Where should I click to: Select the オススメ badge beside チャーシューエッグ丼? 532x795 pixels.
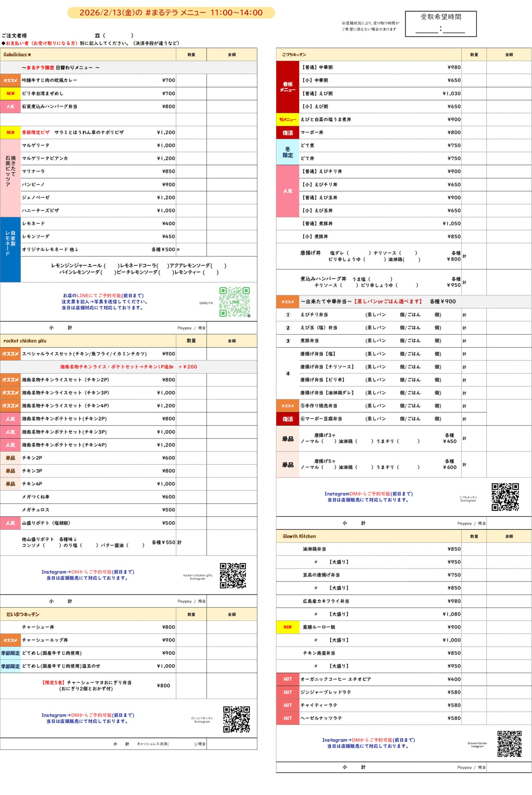coord(11,640)
